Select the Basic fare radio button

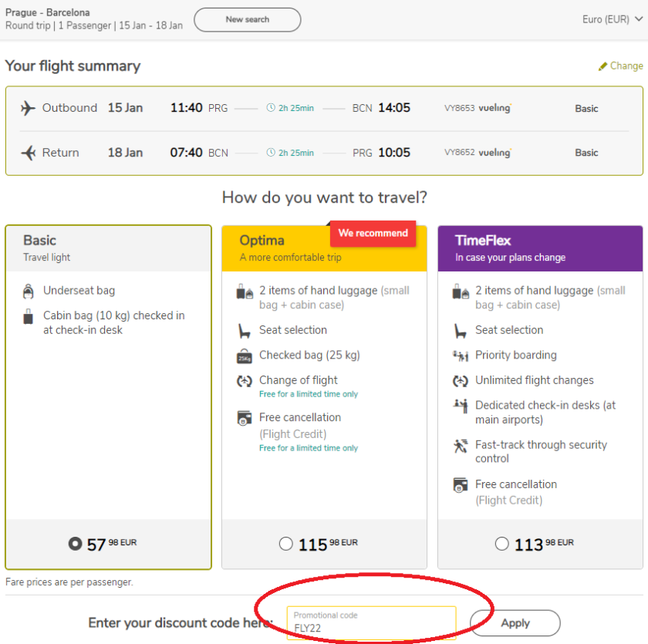pos(75,544)
